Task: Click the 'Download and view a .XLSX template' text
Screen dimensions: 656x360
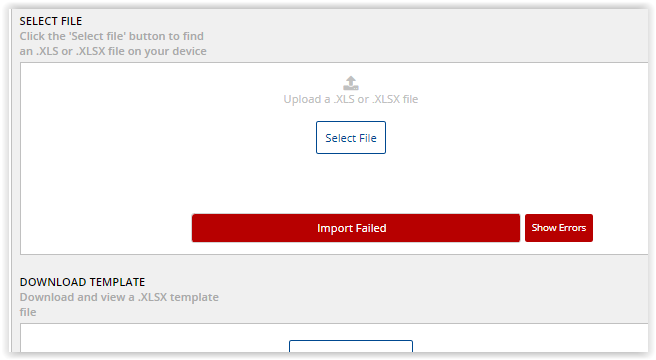Action: coord(119,297)
